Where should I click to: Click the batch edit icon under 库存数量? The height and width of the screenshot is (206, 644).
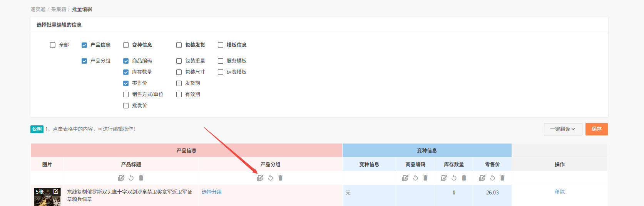[443, 178]
